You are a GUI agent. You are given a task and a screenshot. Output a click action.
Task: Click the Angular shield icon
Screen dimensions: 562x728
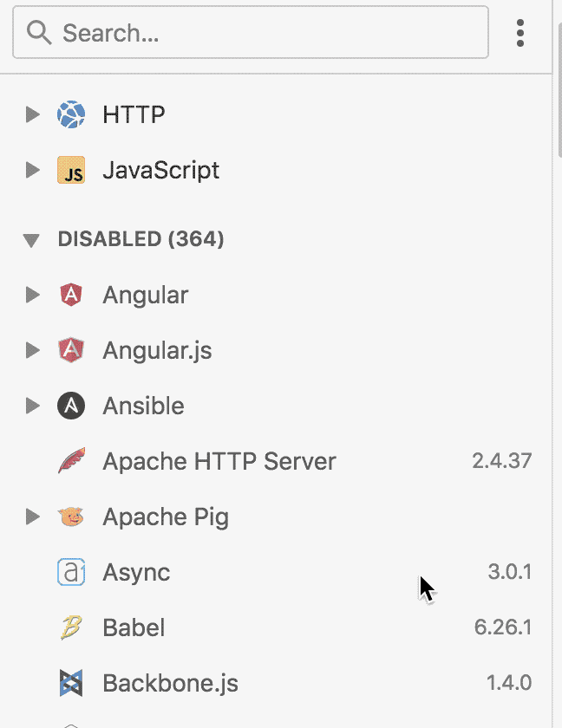tap(71, 295)
